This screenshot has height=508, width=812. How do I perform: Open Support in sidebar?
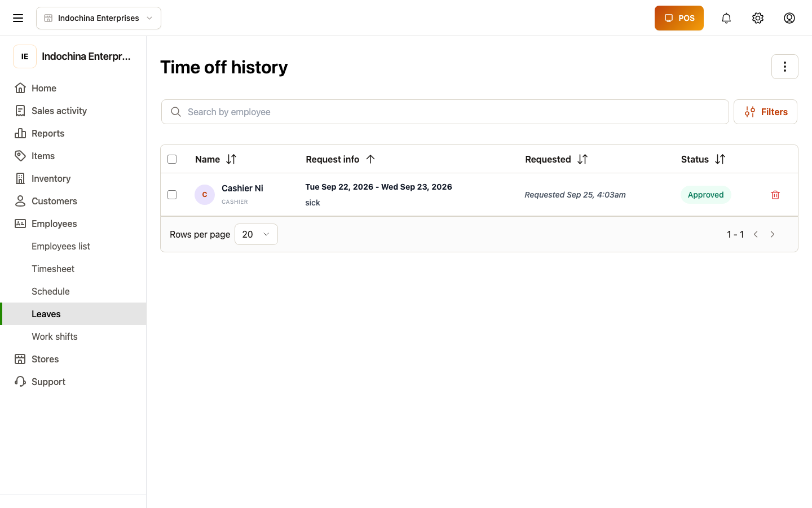(73, 382)
